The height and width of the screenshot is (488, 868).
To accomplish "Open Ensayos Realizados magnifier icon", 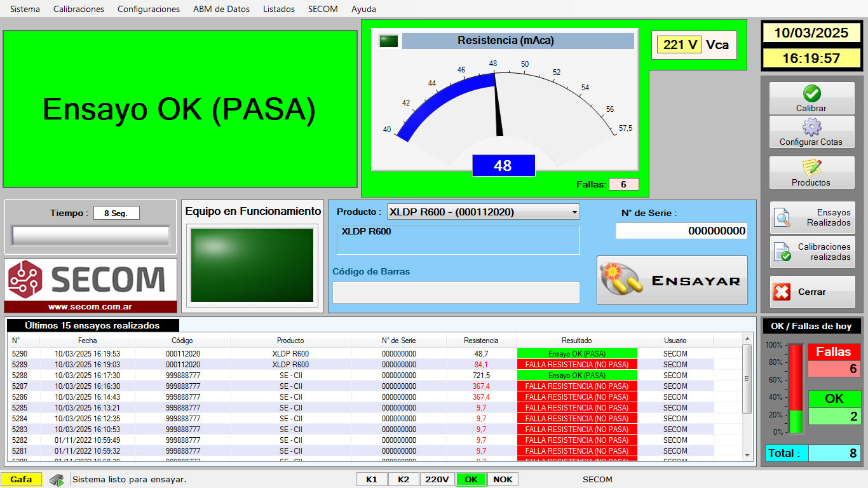I will (x=783, y=218).
